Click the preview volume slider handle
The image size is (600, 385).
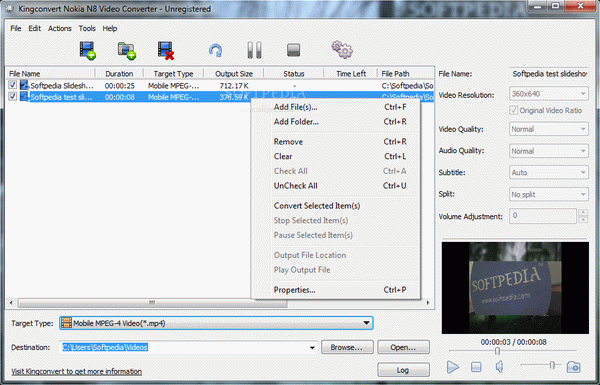(552, 365)
